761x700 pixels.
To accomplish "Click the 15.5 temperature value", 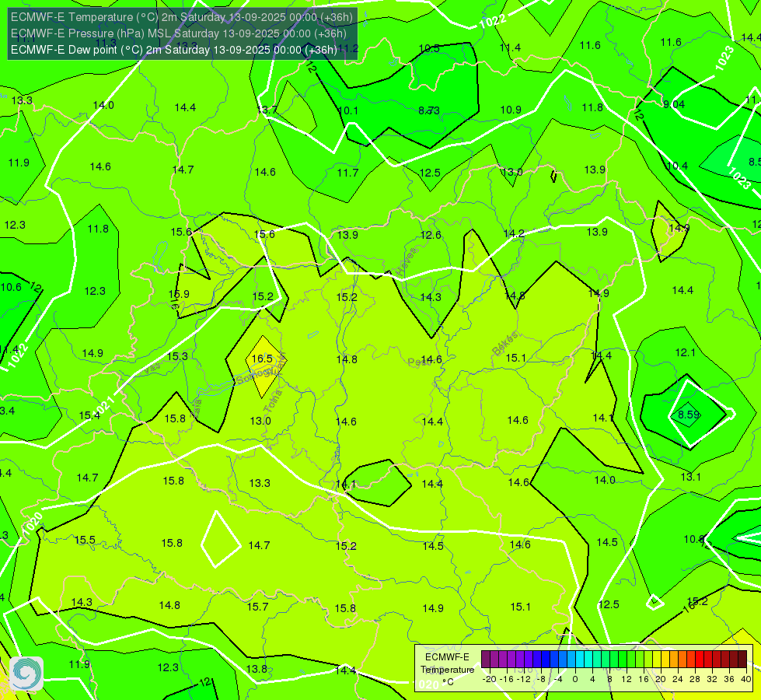I will click(85, 540).
